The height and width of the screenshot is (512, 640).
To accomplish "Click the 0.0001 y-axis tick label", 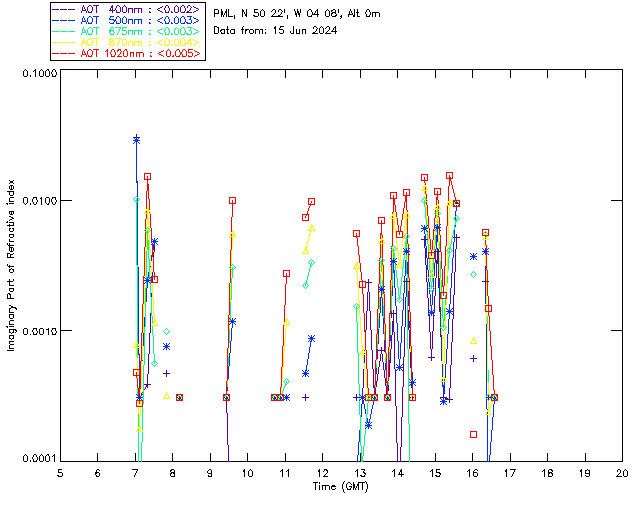I will [x=37, y=458].
